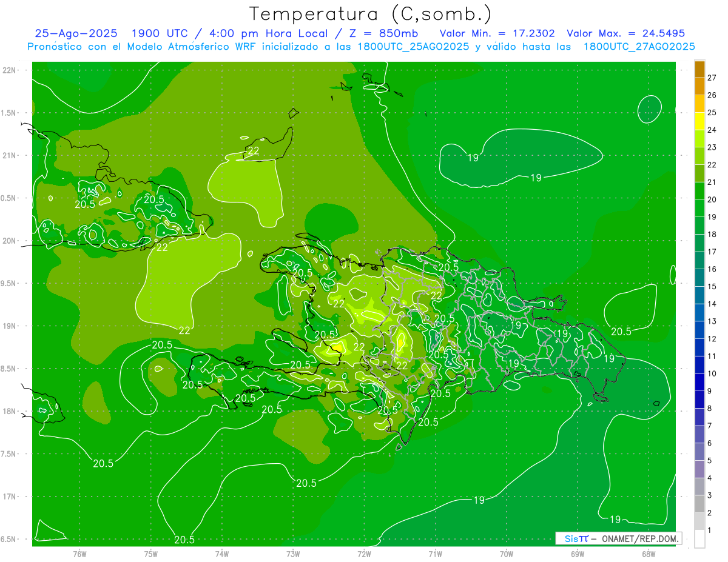The width and height of the screenshot is (728, 562).
Task: Click the "75W" longitude axis label
Action: pos(151,554)
